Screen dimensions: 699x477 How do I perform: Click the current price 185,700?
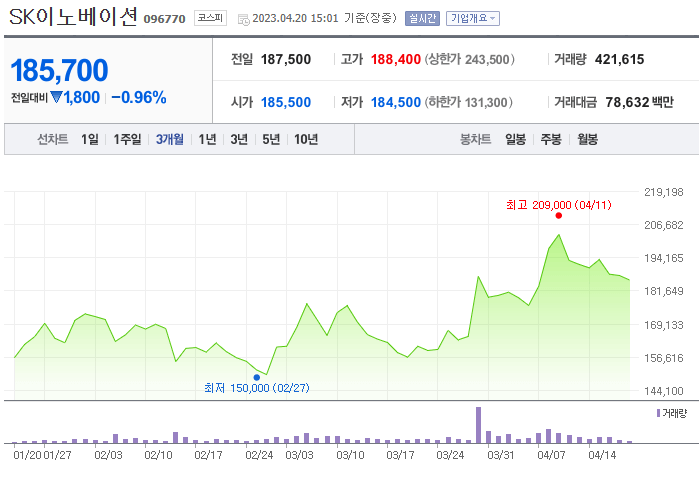pos(59,70)
